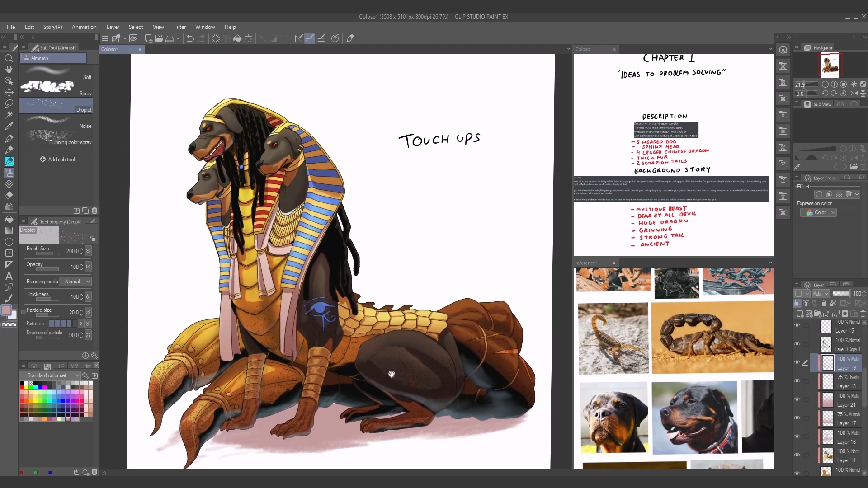Toggle Clip to layer below icon
This screenshot has width=868, height=488.
pyautogui.click(x=797, y=304)
